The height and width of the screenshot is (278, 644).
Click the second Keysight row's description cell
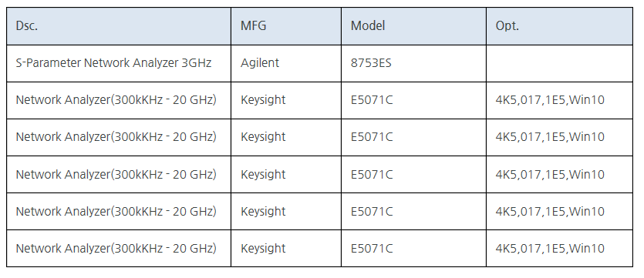119,137
